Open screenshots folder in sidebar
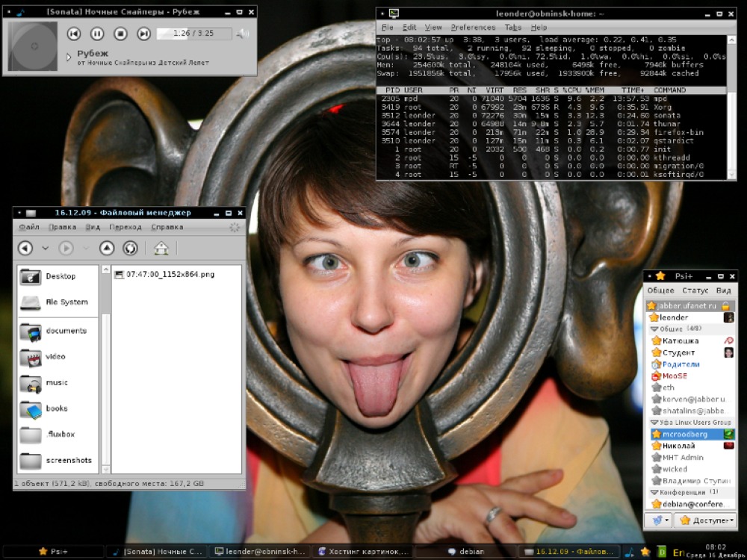The height and width of the screenshot is (560, 747). pos(58,461)
